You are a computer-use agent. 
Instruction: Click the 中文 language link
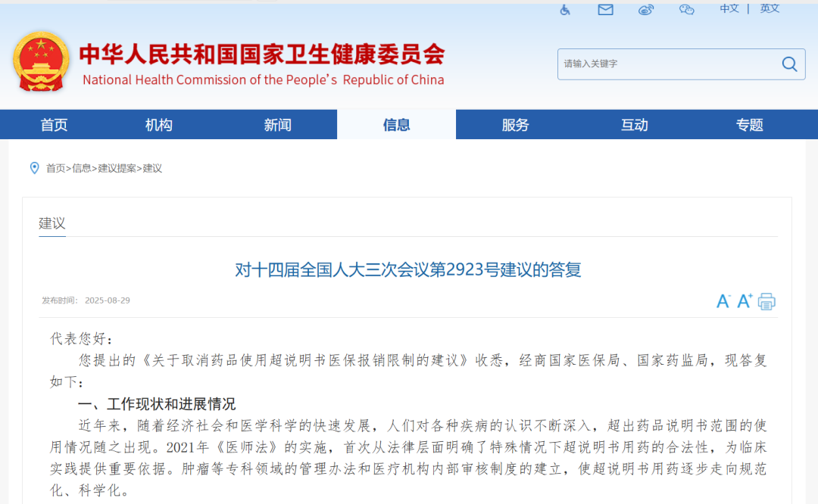pyautogui.click(x=729, y=8)
